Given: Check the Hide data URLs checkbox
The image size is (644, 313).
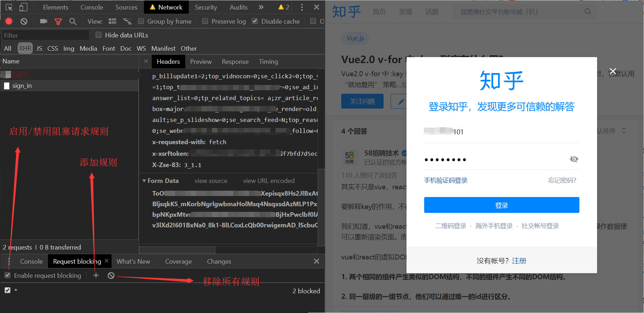Looking at the screenshot, I should [99, 35].
